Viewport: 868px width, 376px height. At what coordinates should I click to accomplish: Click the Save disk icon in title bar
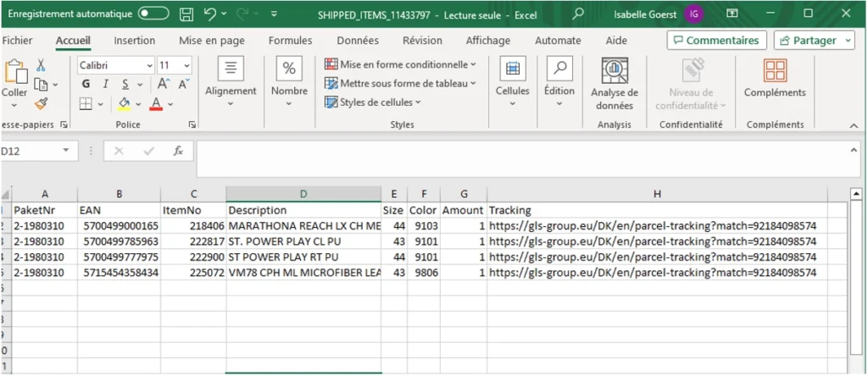(186, 14)
